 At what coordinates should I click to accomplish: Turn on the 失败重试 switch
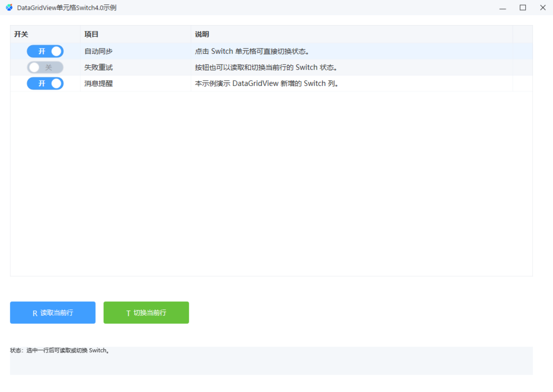tap(45, 67)
